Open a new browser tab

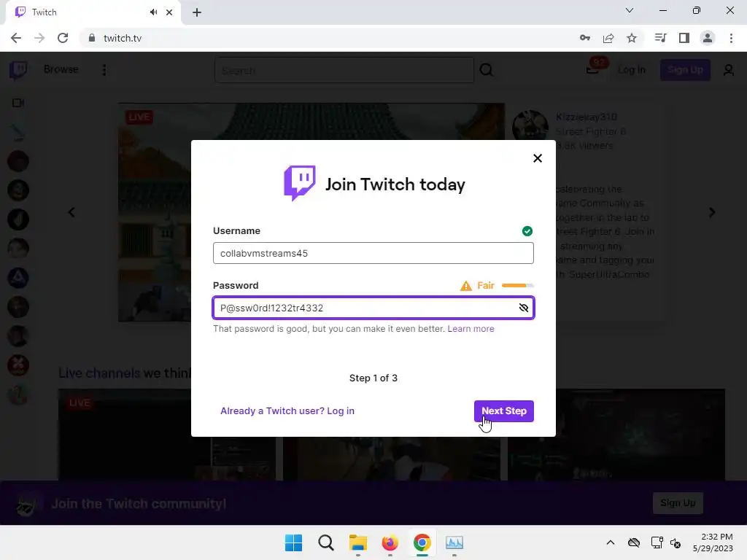pyautogui.click(x=197, y=12)
